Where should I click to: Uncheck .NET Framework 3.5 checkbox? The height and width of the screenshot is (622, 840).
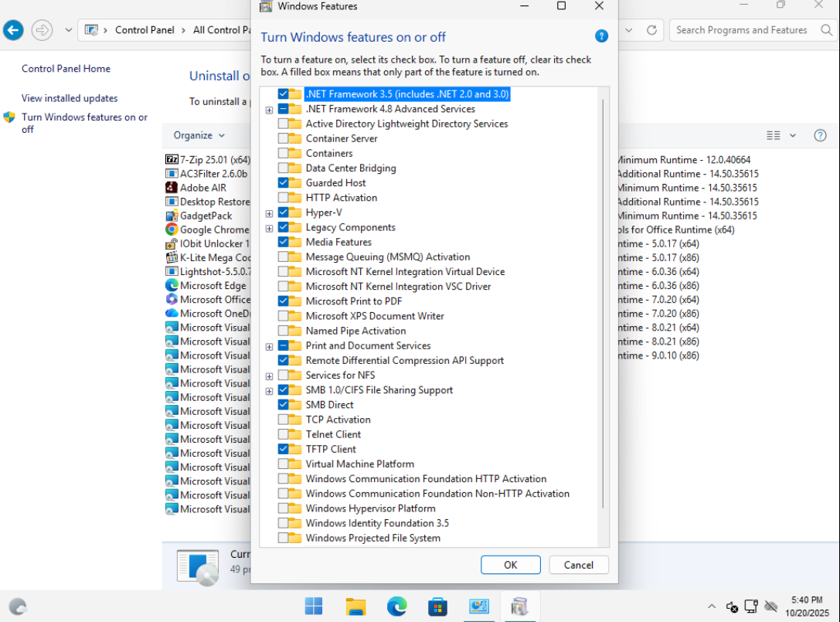(283, 93)
